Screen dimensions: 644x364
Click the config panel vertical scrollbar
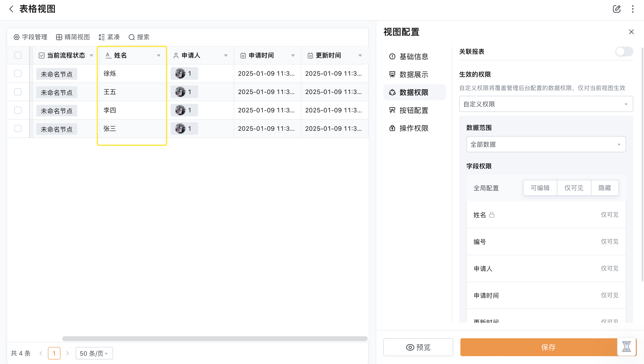click(642, 165)
